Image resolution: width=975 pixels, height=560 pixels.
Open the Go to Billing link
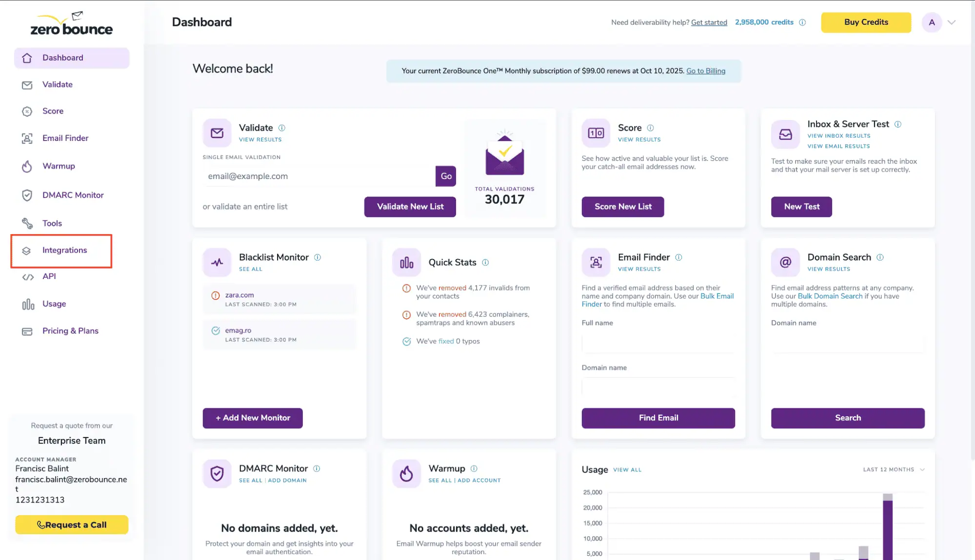[x=706, y=71]
